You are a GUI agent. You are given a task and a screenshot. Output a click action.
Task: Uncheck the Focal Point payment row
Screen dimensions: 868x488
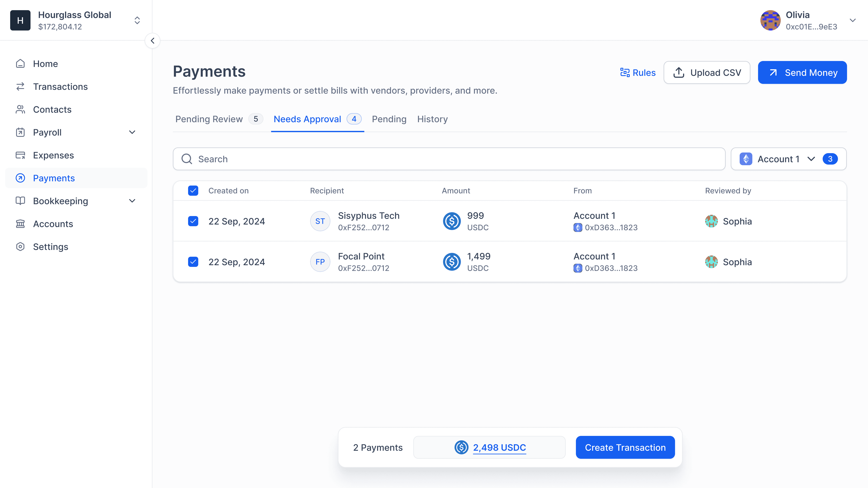pos(193,262)
